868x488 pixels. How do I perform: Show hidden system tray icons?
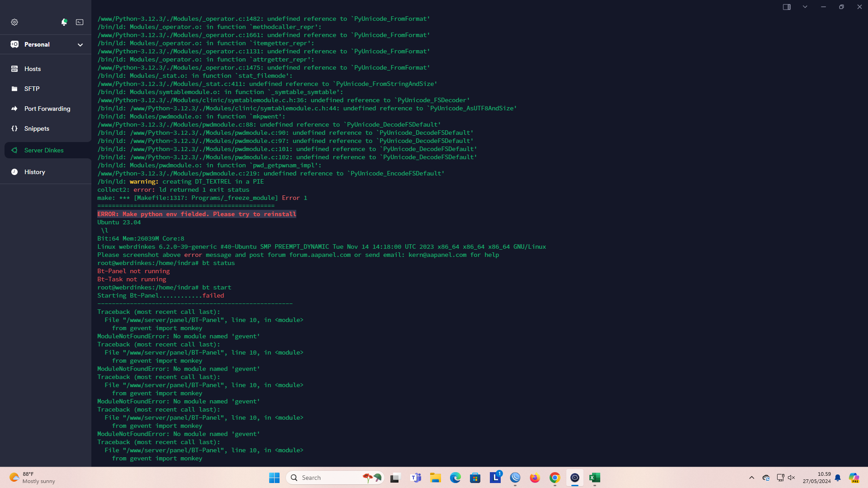point(751,478)
